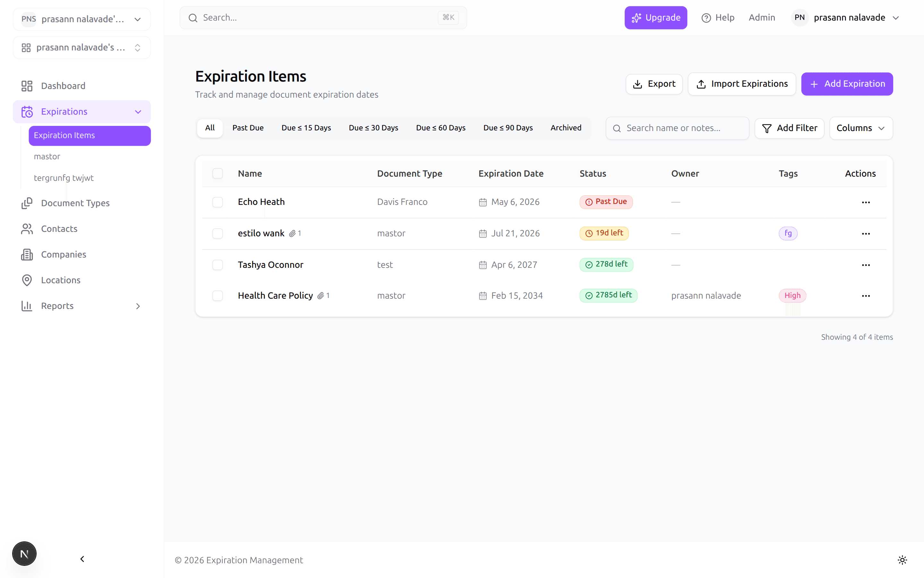The height and width of the screenshot is (578, 924).
Task: Click the Admin link
Action: (x=761, y=18)
